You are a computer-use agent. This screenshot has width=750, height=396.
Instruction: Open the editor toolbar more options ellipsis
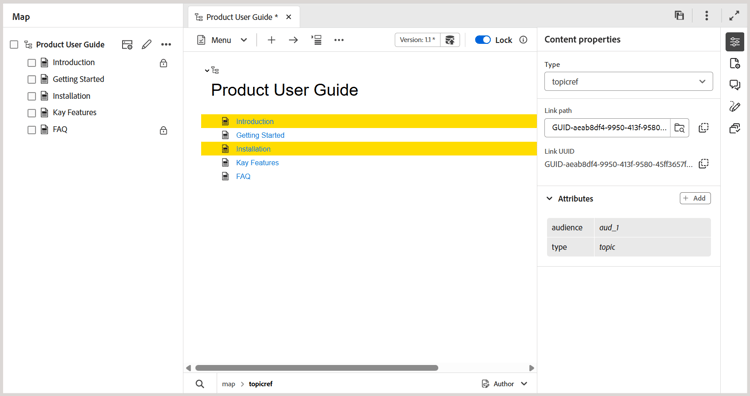339,40
